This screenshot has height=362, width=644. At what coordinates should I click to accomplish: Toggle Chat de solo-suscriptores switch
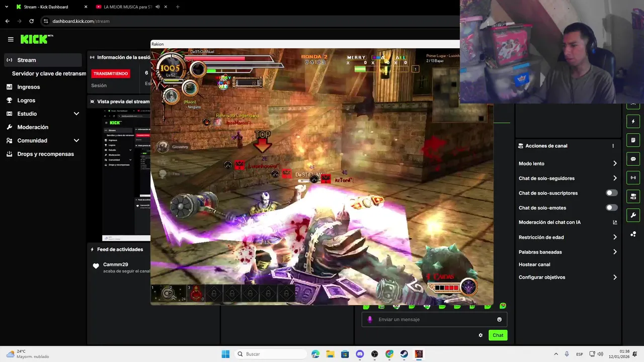click(x=612, y=193)
